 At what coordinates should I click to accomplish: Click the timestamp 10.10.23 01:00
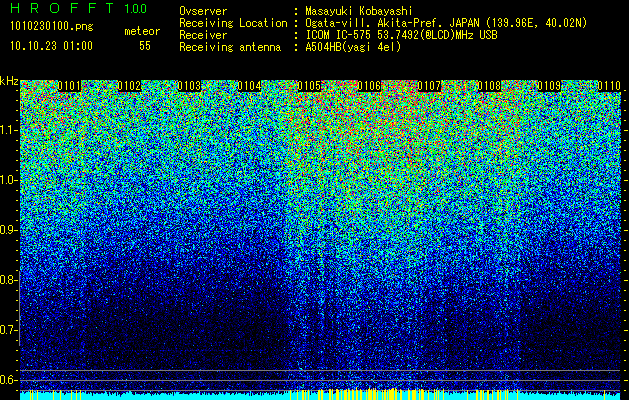pos(52,45)
